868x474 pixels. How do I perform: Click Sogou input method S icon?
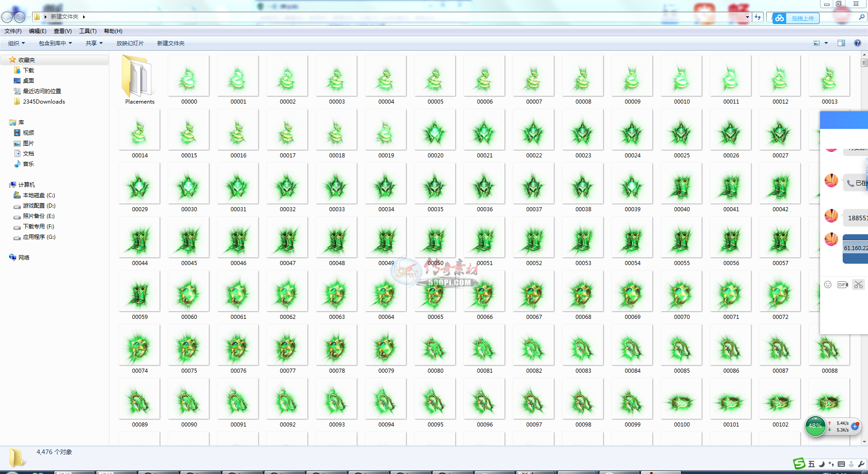tap(799, 463)
